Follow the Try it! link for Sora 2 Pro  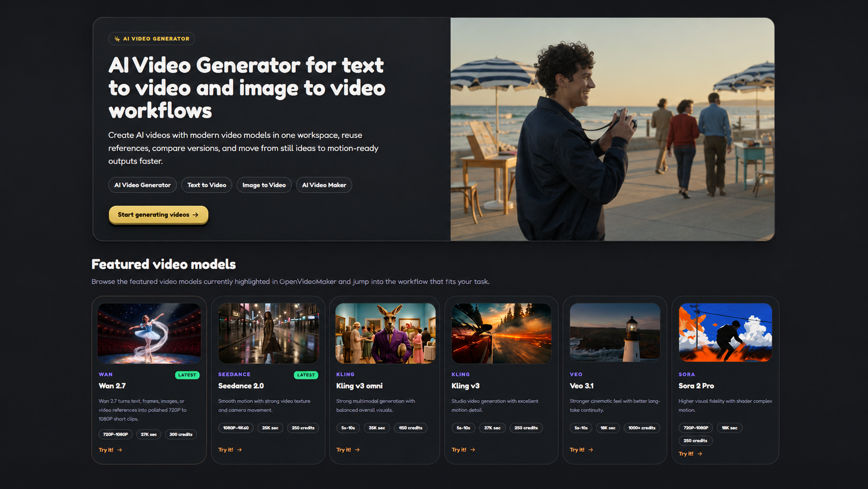(x=690, y=454)
